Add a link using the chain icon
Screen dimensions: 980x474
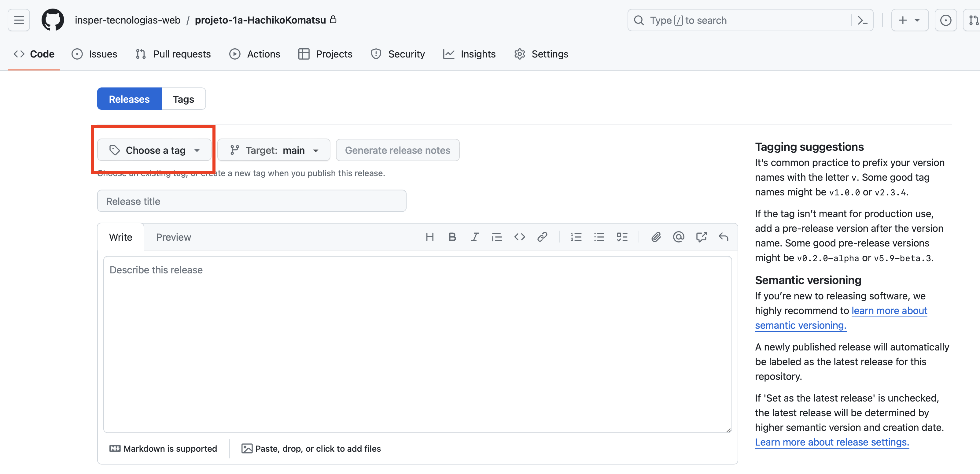click(x=542, y=237)
